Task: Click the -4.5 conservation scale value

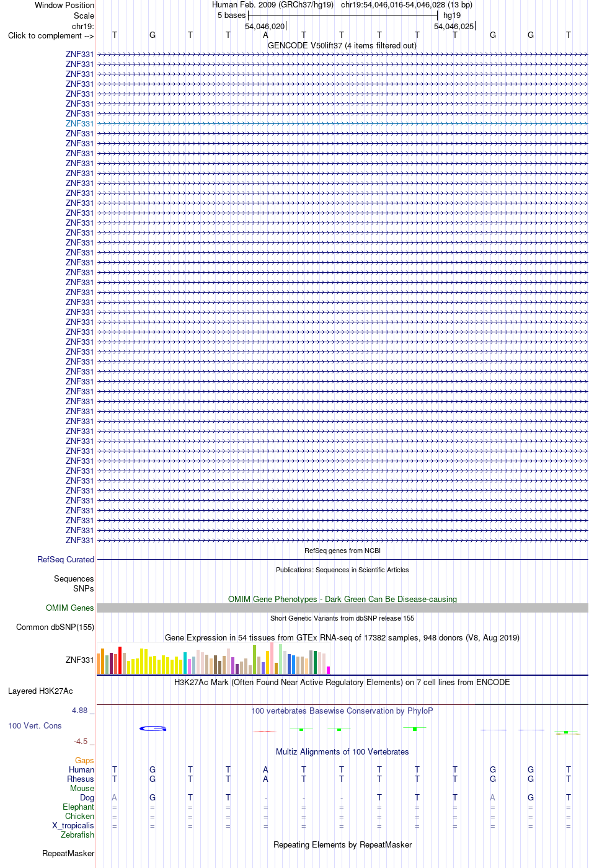Action: pos(81,741)
